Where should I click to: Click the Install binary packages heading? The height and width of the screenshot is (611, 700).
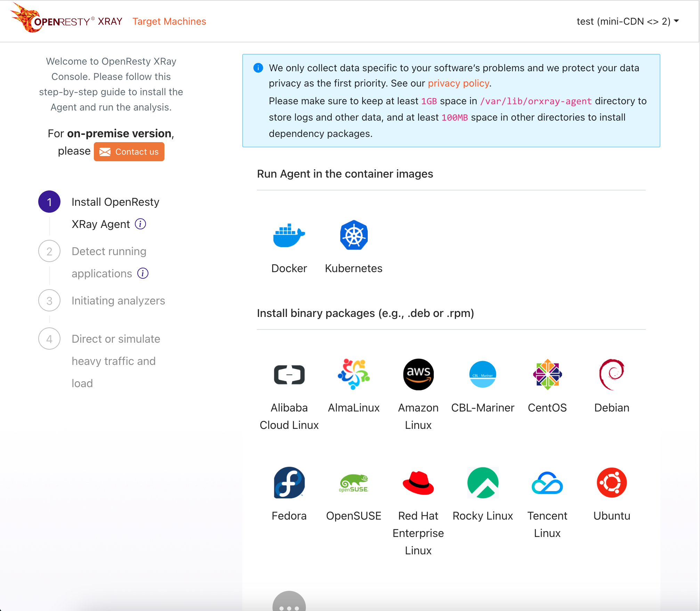click(x=366, y=313)
